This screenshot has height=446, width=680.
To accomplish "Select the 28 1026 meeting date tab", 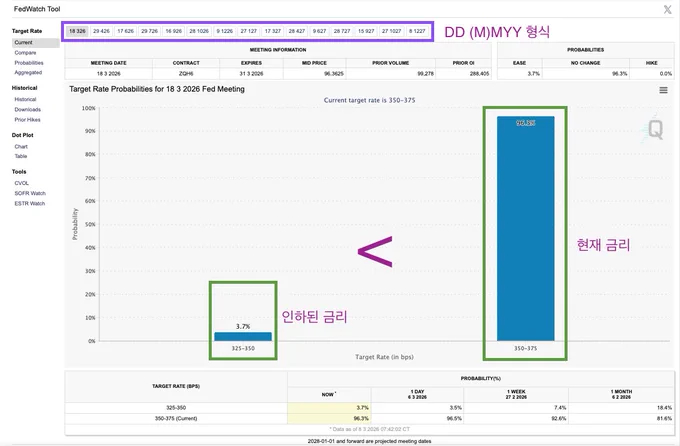I will (199, 31).
